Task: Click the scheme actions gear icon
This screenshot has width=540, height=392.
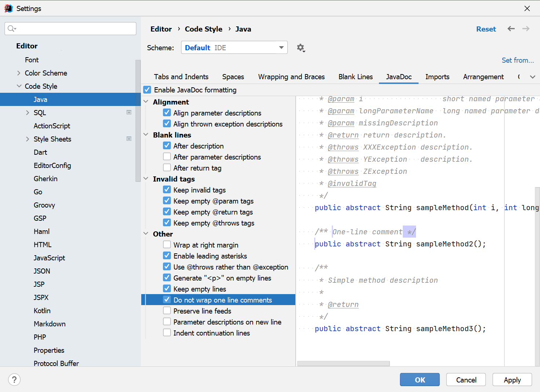Action: click(x=301, y=48)
